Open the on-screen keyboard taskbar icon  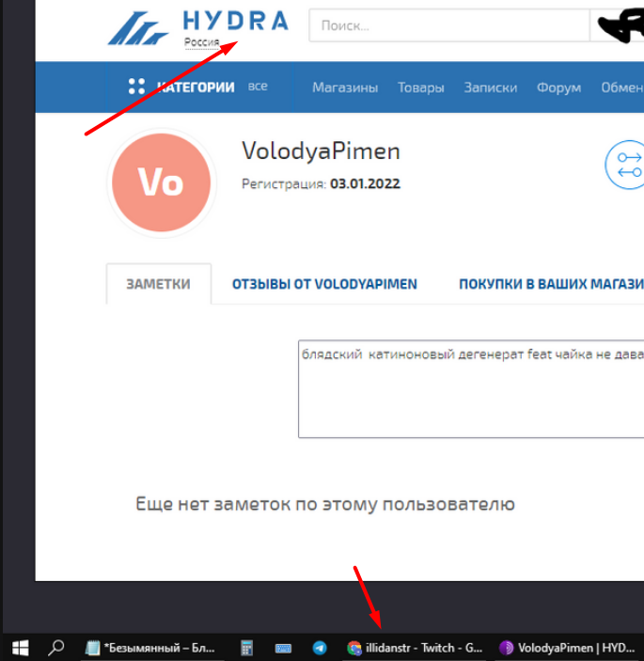pyautogui.click(x=283, y=647)
